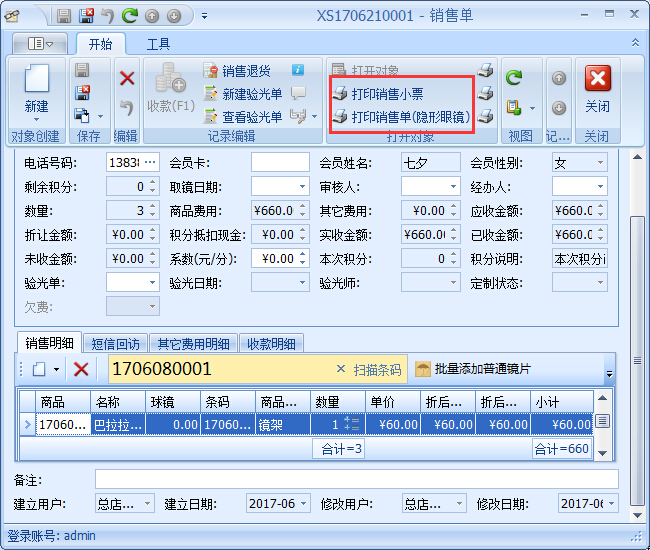Image resolution: width=650 pixels, height=550 pixels.
Task: Open the 取镜日期 date dropdown
Action: pos(303,187)
